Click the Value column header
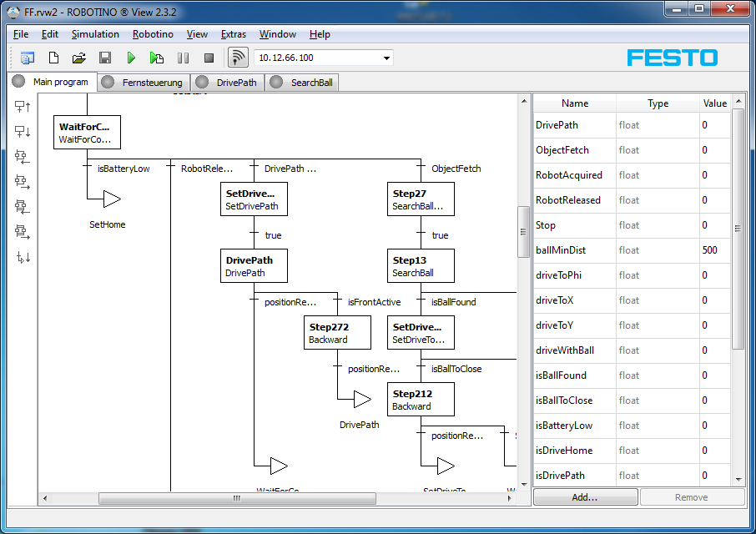 [x=715, y=103]
